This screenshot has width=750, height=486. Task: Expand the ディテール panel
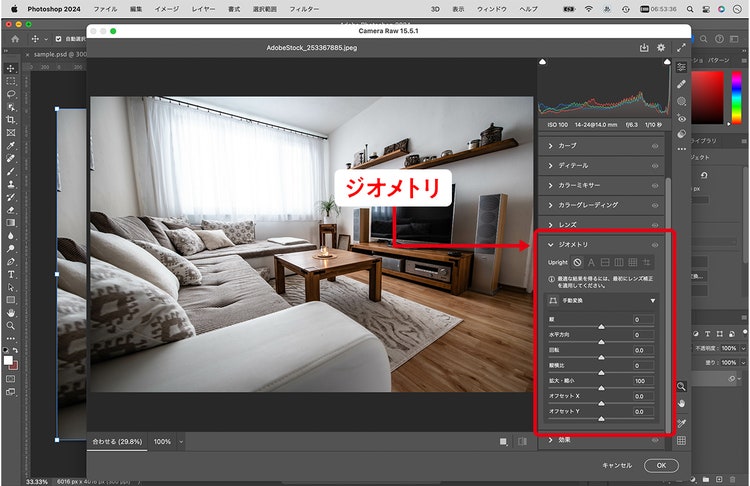[551, 166]
